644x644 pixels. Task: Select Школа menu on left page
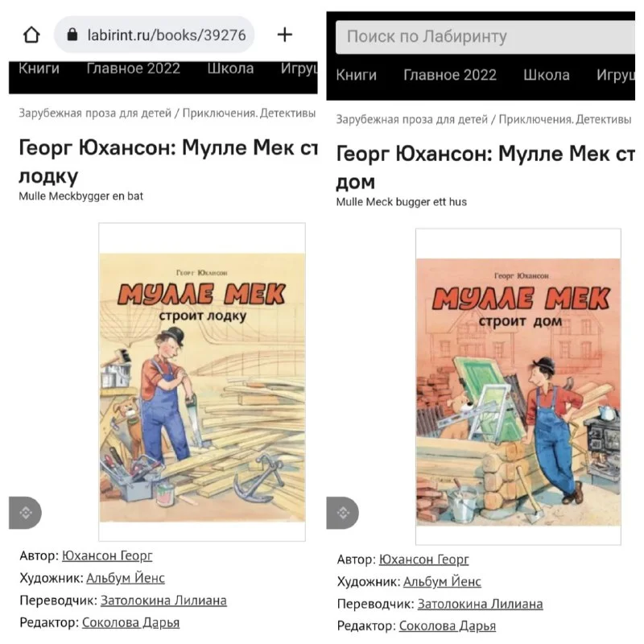click(230, 68)
